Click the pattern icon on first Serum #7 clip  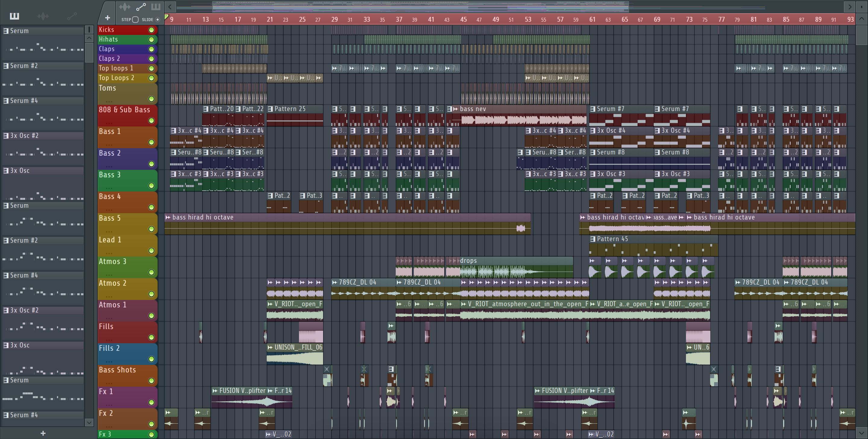pyautogui.click(x=592, y=109)
